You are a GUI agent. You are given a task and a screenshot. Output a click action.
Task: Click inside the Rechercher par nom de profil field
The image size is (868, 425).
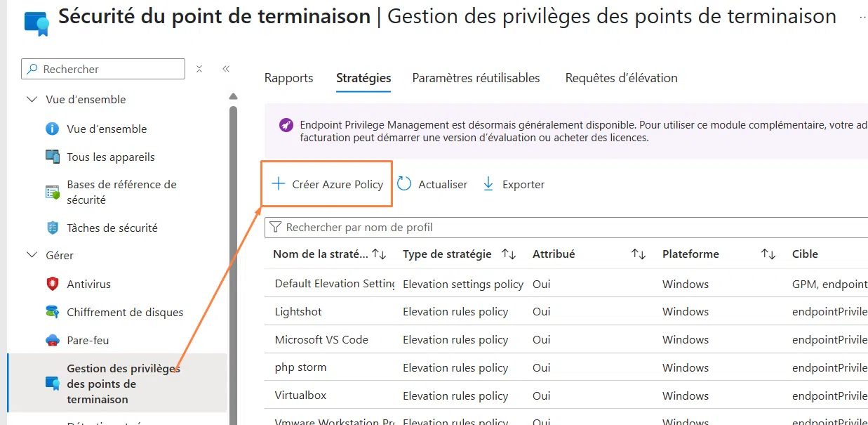tap(421, 227)
